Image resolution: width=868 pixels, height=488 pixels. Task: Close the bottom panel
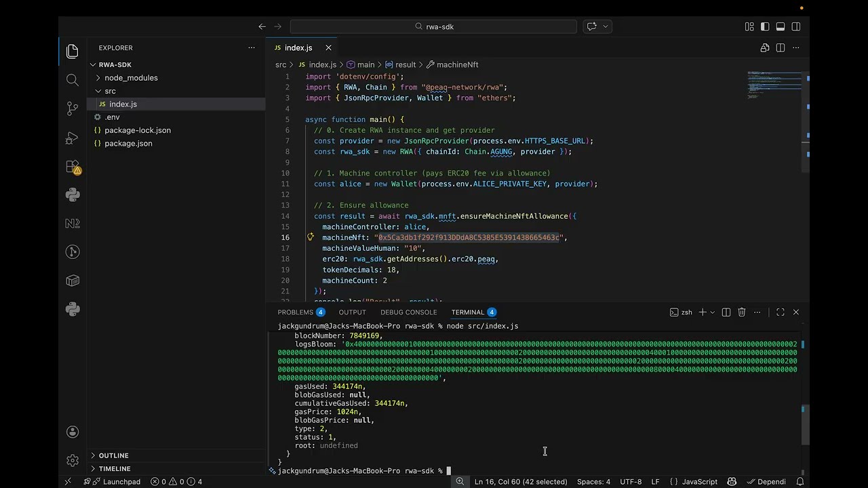click(x=796, y=312)
